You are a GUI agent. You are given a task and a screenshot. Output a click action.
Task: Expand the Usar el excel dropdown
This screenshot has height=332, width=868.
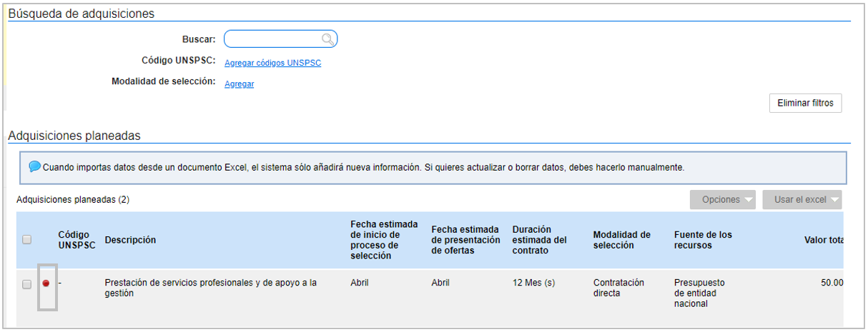(x=802, y=200)
